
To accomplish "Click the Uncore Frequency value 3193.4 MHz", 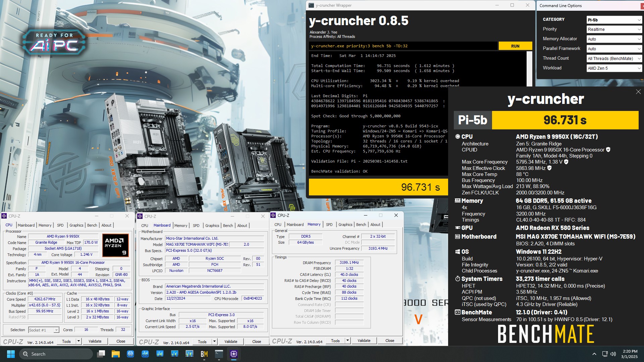I will (378, 248).
